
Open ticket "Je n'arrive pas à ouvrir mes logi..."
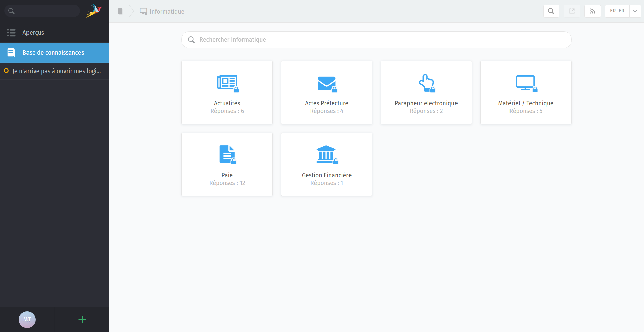(56, 71)
